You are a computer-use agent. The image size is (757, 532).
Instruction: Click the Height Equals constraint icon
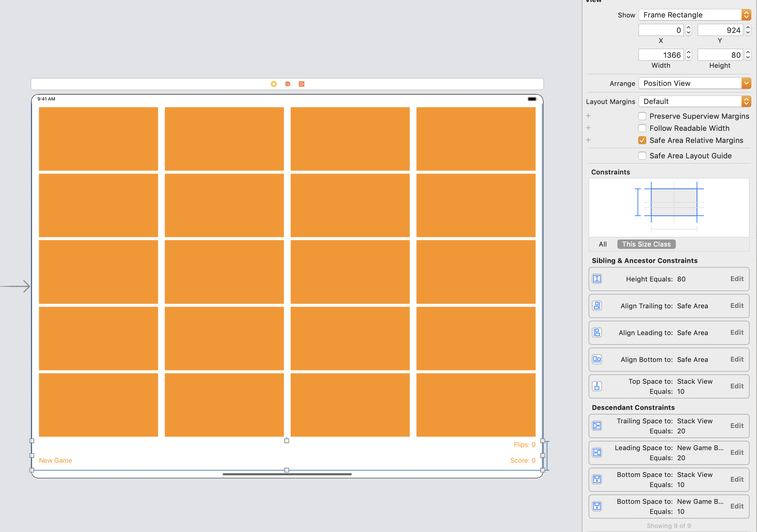[597, 279]
